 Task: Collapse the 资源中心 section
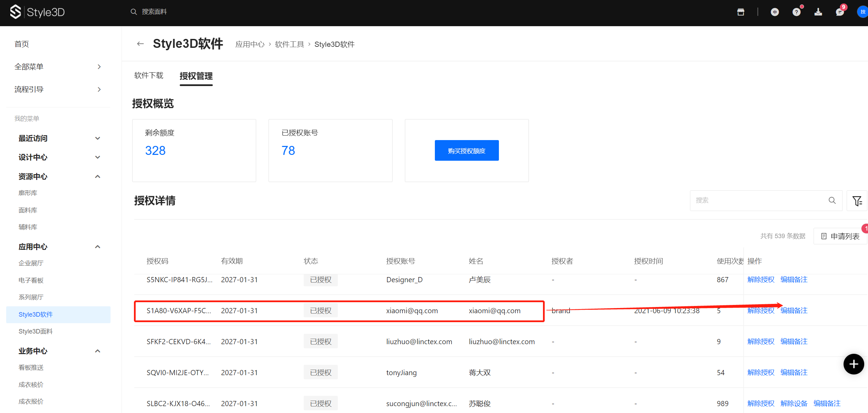point(97,177)
